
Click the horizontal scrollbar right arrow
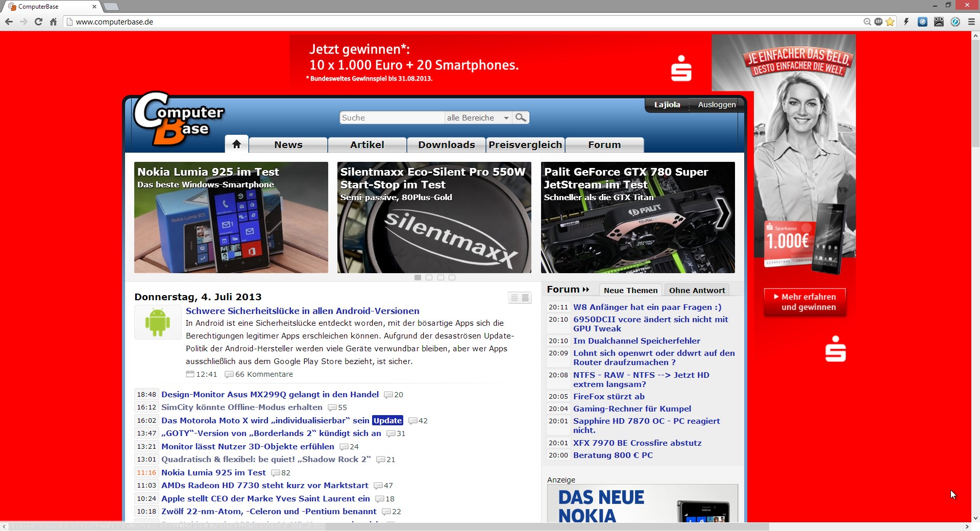coord(967,526)
